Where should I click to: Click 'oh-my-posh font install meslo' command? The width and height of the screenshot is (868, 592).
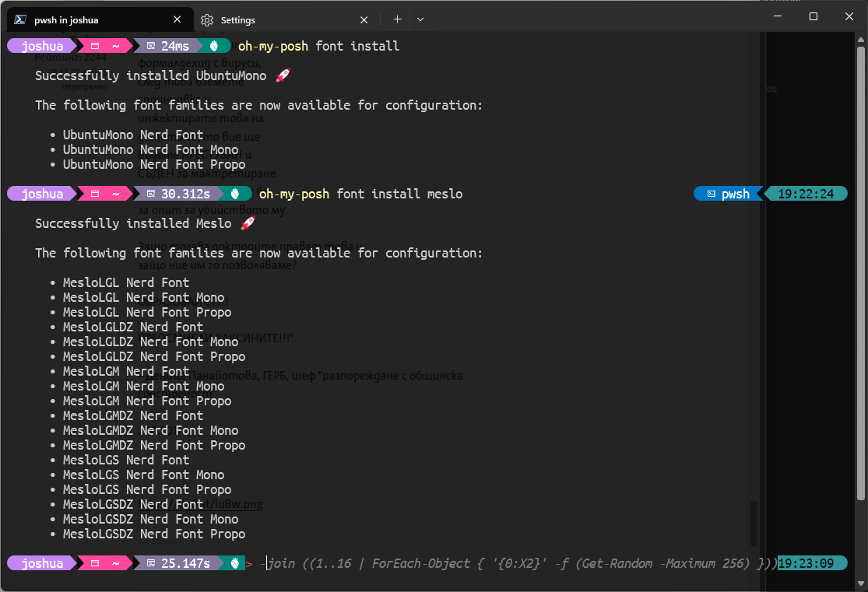point(361,194)
